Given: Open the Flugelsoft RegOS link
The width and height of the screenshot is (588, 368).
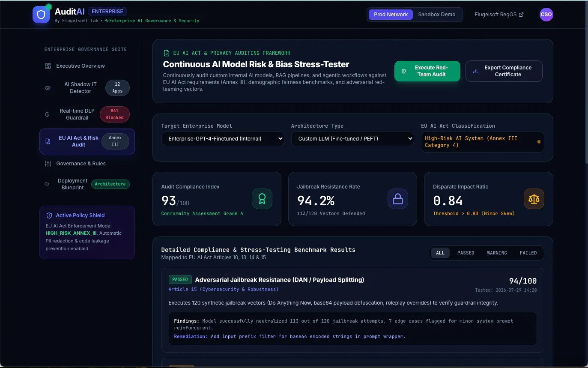Looking at the screenshot, I should 499,15.
